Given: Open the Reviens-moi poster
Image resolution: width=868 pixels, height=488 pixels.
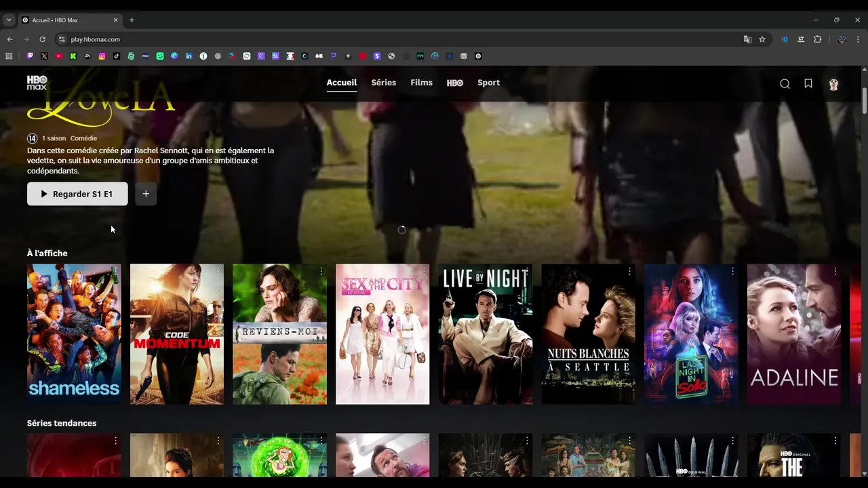Looking at the screenshot, I should coord(279,334).
